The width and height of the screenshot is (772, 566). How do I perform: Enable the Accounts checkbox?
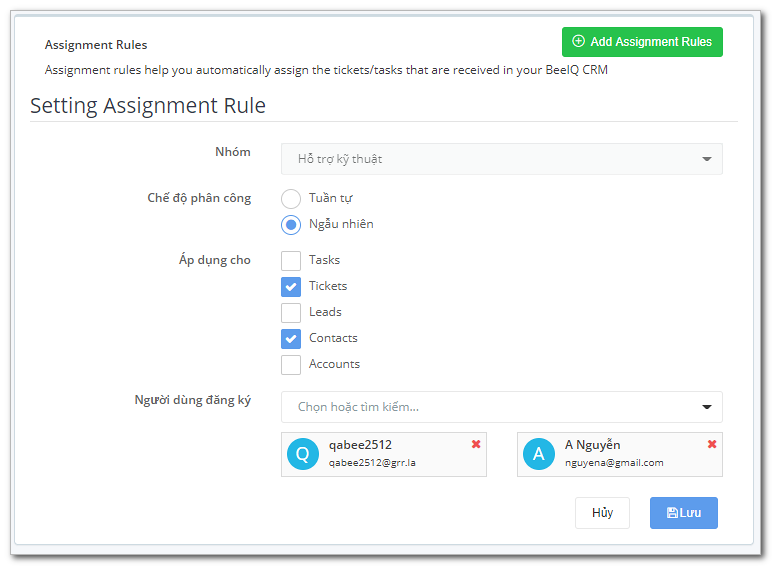291,365
